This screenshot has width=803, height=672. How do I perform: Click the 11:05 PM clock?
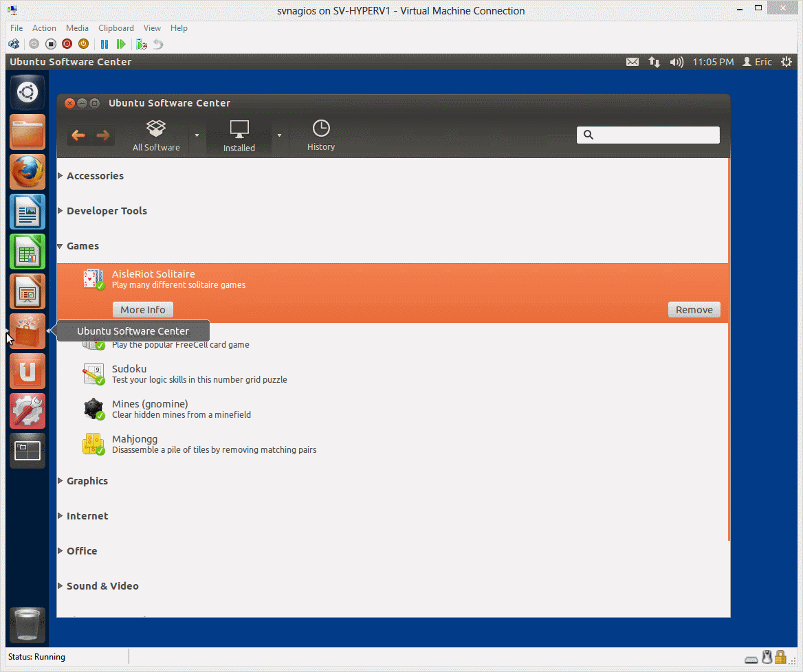pos(713,62)
